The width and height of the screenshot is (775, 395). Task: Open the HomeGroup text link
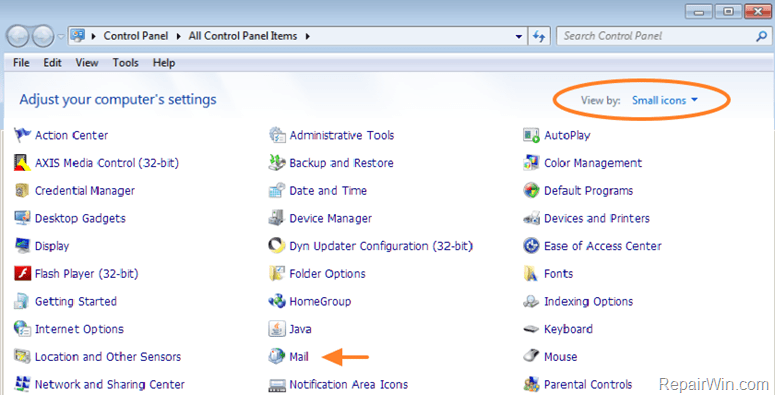320,301
